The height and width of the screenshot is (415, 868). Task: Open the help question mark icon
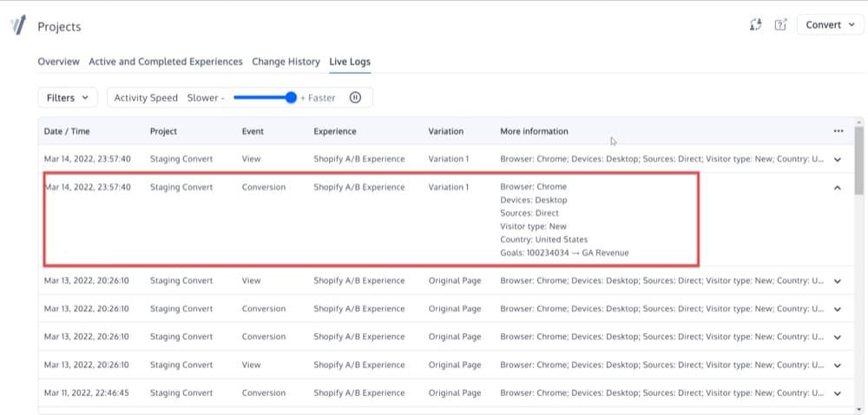pos(780,25)
